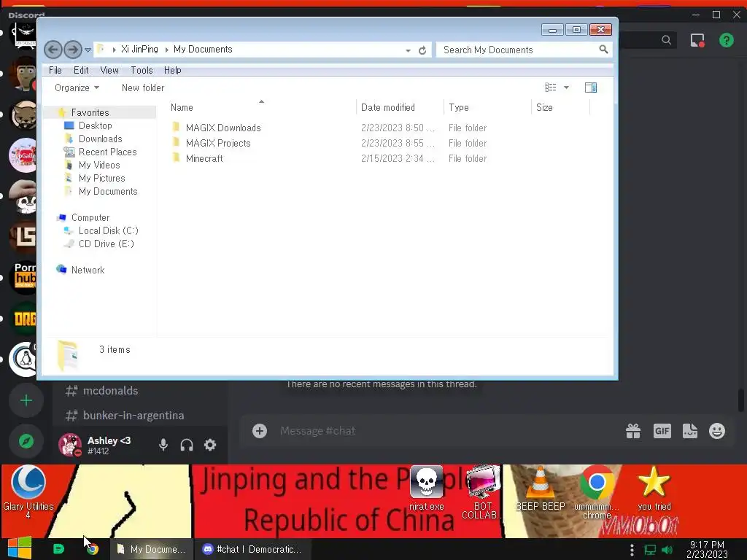Open the green chat app taskbar icon
This screenshot has width=747, height=560.
(58, 549)
